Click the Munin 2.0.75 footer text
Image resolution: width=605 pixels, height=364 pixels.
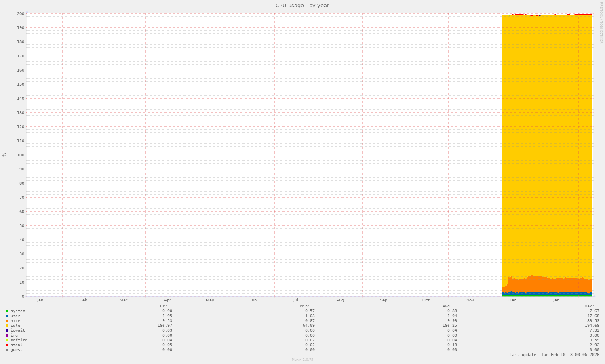point(302,360)
